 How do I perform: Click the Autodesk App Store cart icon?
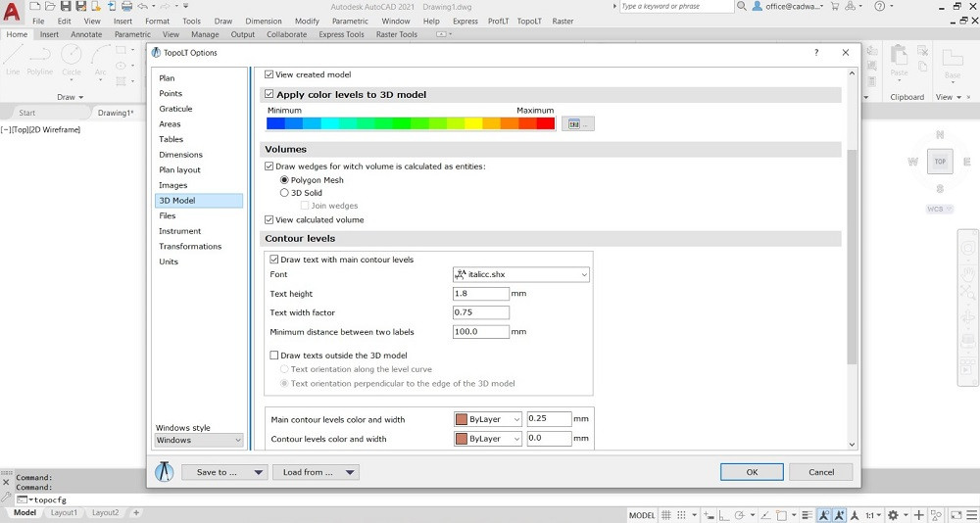click(x=834, y=6)
